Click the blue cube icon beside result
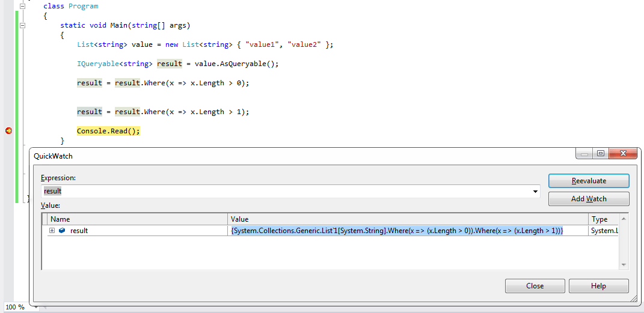This screenshot has height=313, width=644. pyautogui.click(x=62, y=231)
